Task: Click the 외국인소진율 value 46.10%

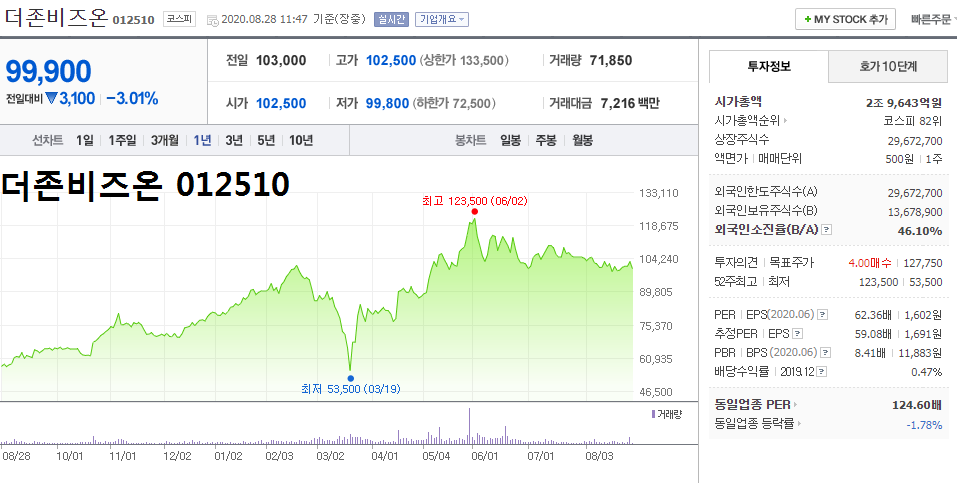Action: coord(922,231)
